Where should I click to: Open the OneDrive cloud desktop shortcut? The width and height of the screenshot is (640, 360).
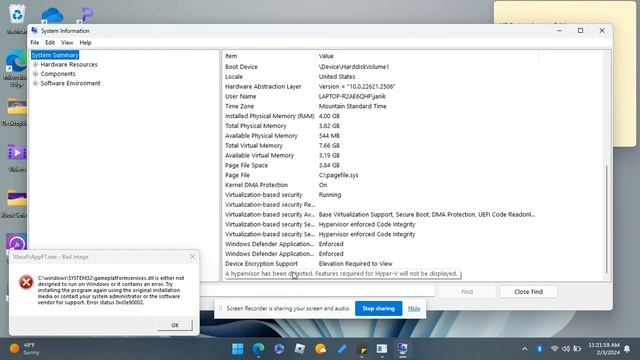click(52, 16)
